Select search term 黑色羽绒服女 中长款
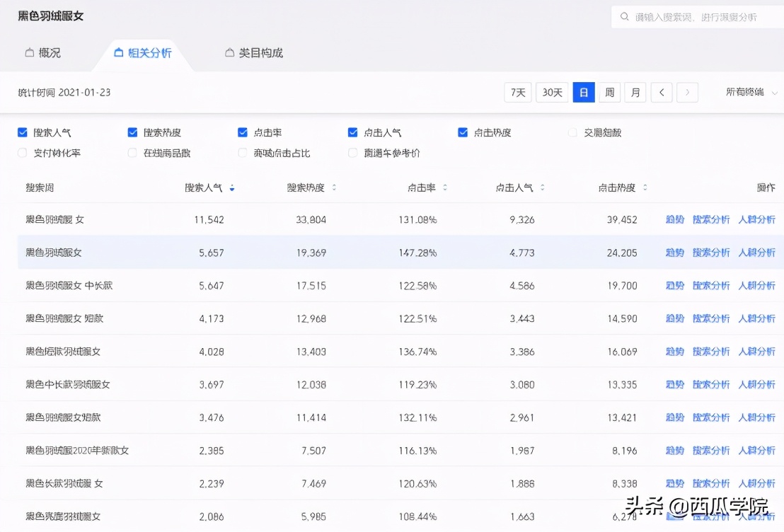 (69, 286)
